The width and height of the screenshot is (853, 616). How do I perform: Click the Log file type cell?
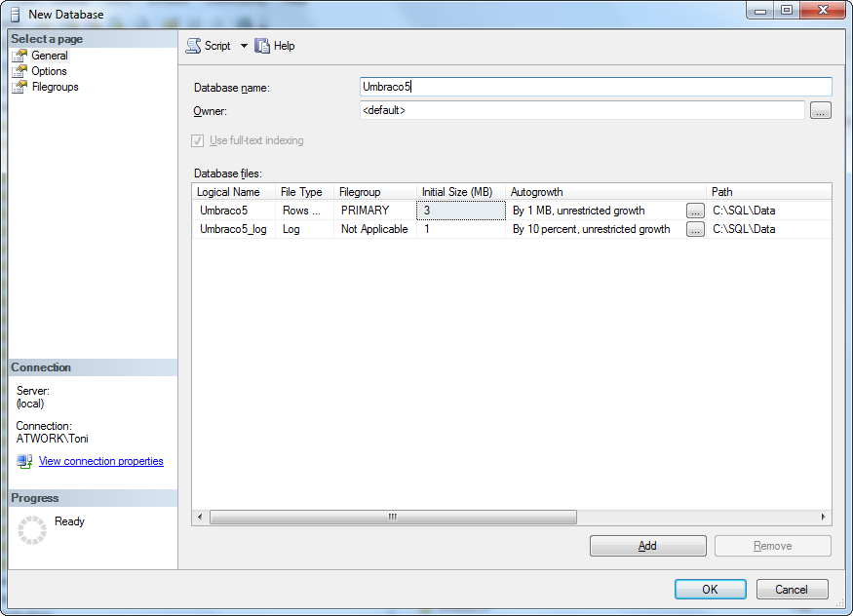coord(304,229)
